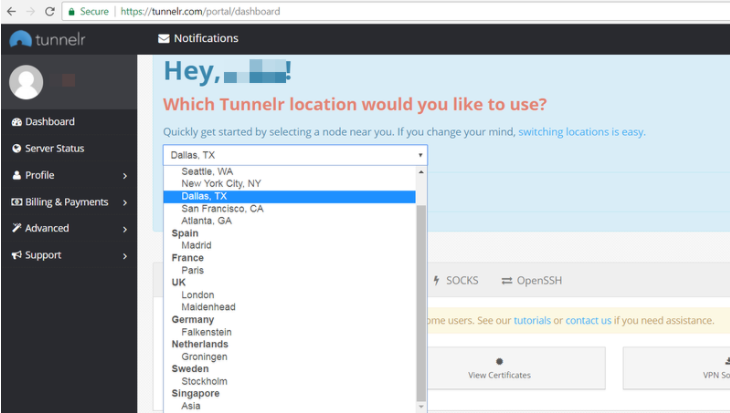This screenshot has height=413, width=730.
Task: Click the View Certificates icon
Action: pyautogui.click(x=500, y=361)
